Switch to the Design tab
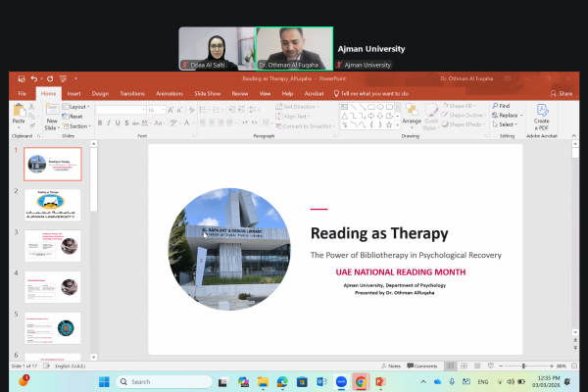This screenshot has width=588, height=392. pyautogui.click(x=100, y=93)
